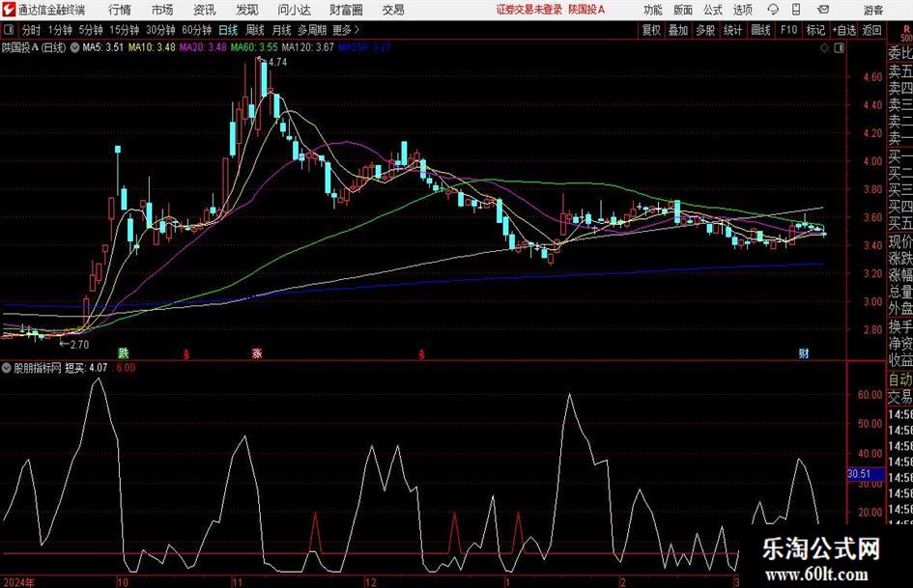The height and width of the screenshot is (588, 913).
Task: Click the red 涨 marker
Action: (257, 352)
